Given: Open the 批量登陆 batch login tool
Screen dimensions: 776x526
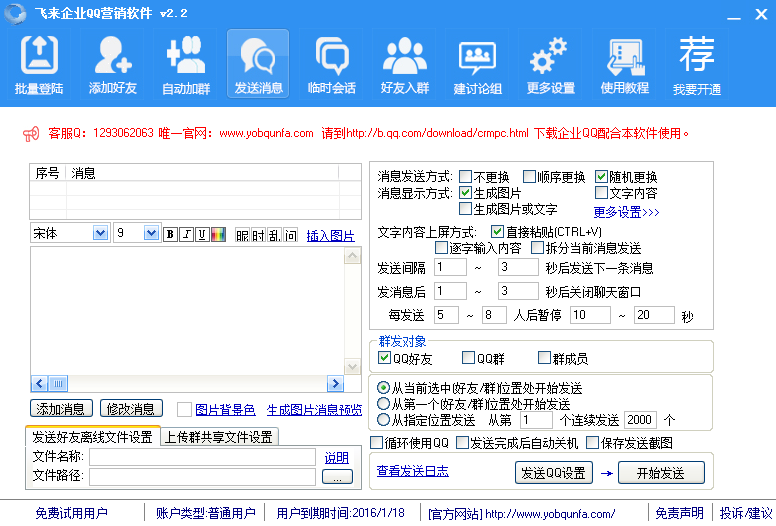Looking at the screenshot, I should click(39, 65).
